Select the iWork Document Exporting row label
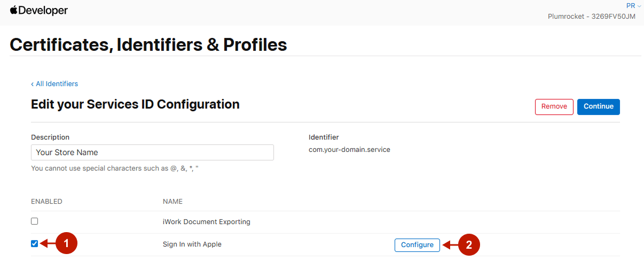 click(x=206, y=222)
